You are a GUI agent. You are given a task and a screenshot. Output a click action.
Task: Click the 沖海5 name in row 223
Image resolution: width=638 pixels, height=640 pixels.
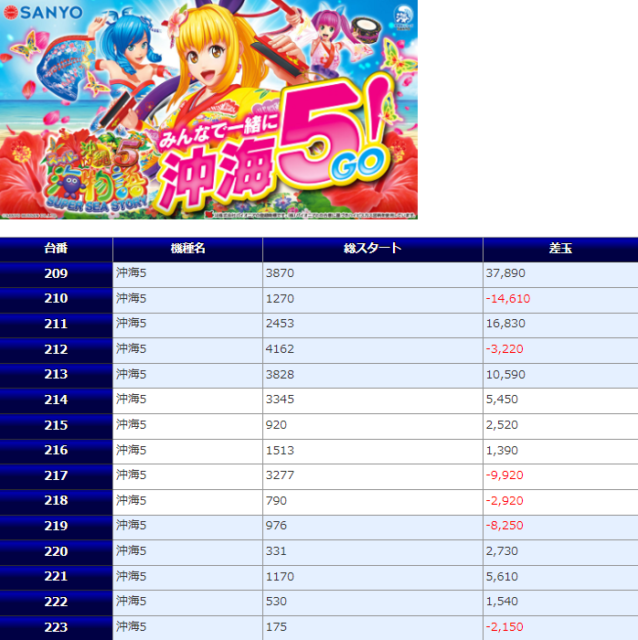click(131, 627)
